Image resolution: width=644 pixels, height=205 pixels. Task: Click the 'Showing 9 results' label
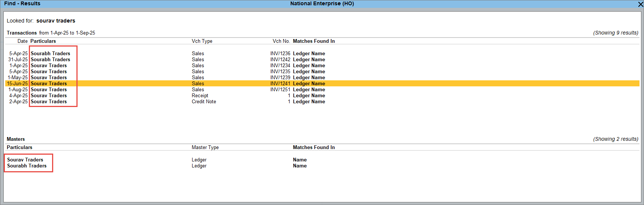[x=616, y=33]
